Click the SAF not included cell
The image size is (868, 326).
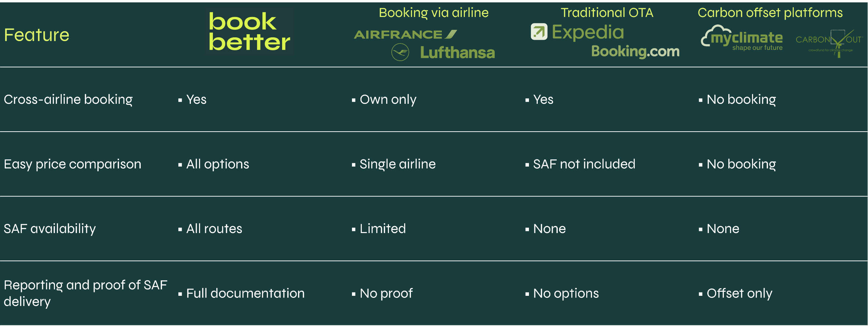[x=584, y=164]
